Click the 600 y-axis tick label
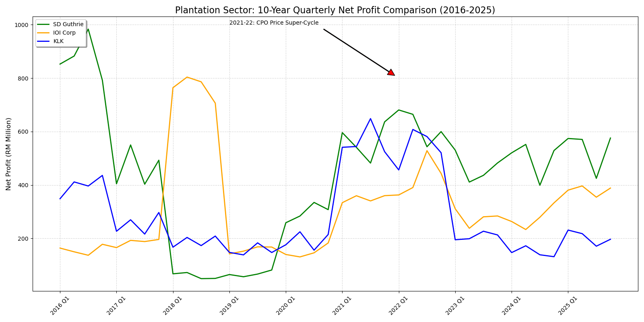Viewport: 644px width, 322px height. coord(23,132)
